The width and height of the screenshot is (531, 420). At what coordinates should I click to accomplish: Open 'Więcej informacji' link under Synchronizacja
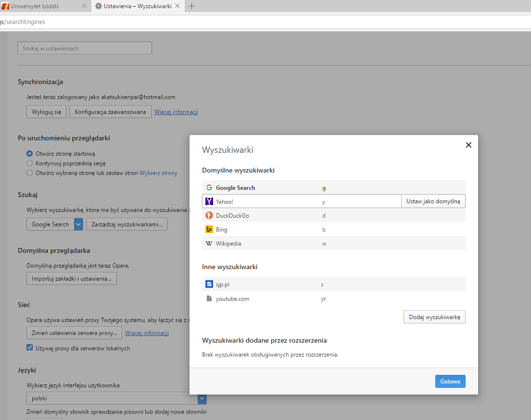click(x=176, y=111)
